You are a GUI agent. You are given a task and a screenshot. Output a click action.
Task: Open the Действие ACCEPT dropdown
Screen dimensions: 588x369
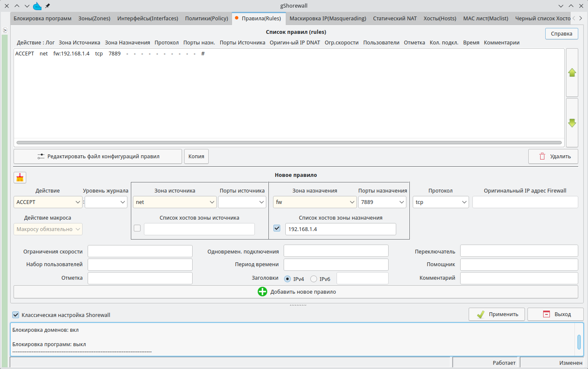click(x=48, y=202)
